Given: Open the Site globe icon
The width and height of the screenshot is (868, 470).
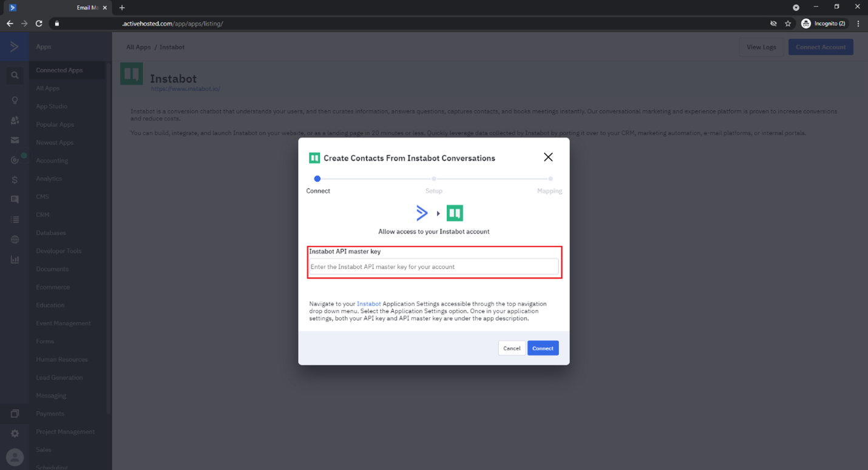Looking at the screenshot, I should (x=15, y=240).
